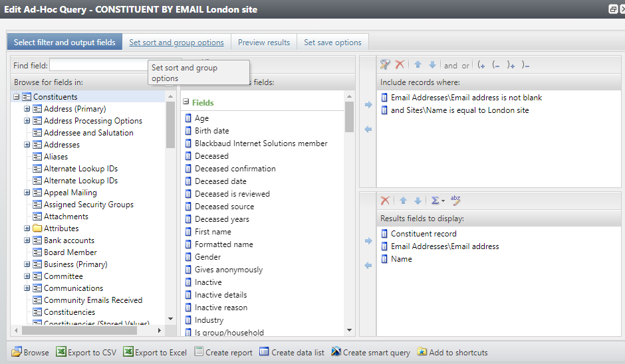Select Board Member in the tree
Image resolution: width=625 pixels, height=364 pixels.
tap(70, 252)
